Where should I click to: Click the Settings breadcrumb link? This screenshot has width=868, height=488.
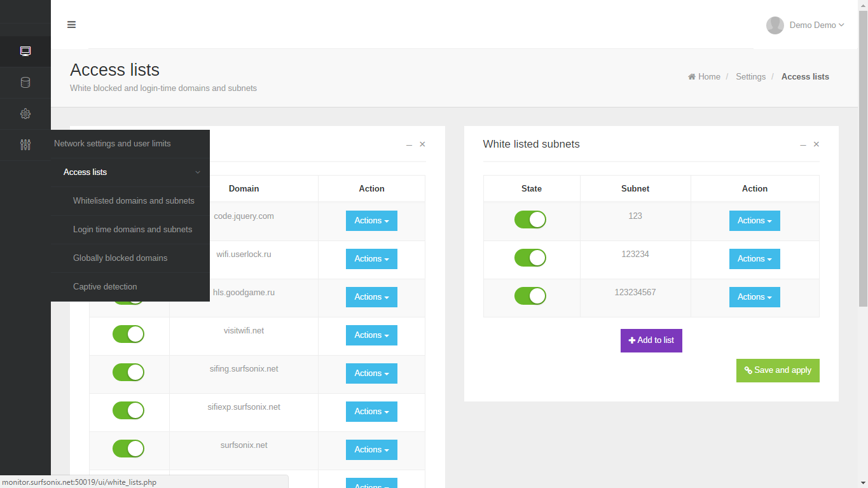tap(751, 77)
